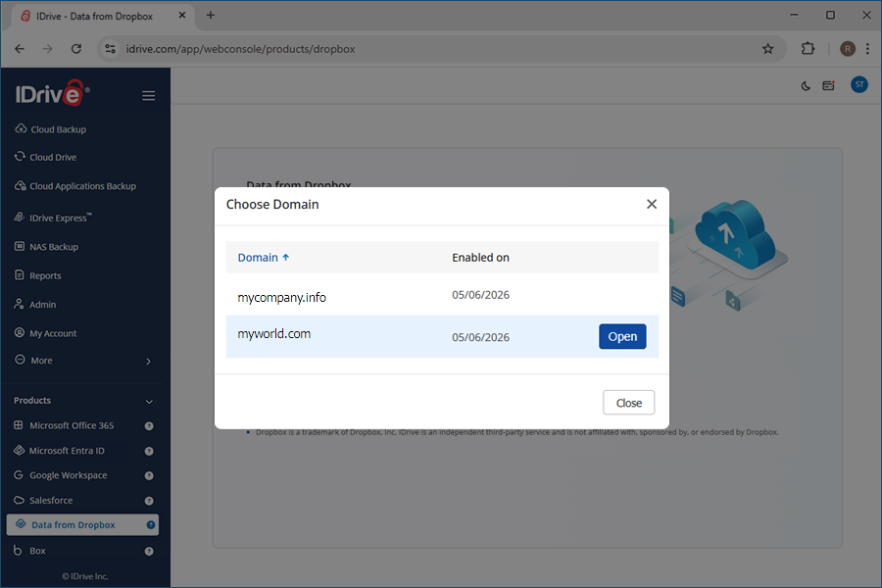The width and height of the screenshot is (882, 588).
Task: Click help icon next to Microsoft Entra ID
Action: coord(149,451)
